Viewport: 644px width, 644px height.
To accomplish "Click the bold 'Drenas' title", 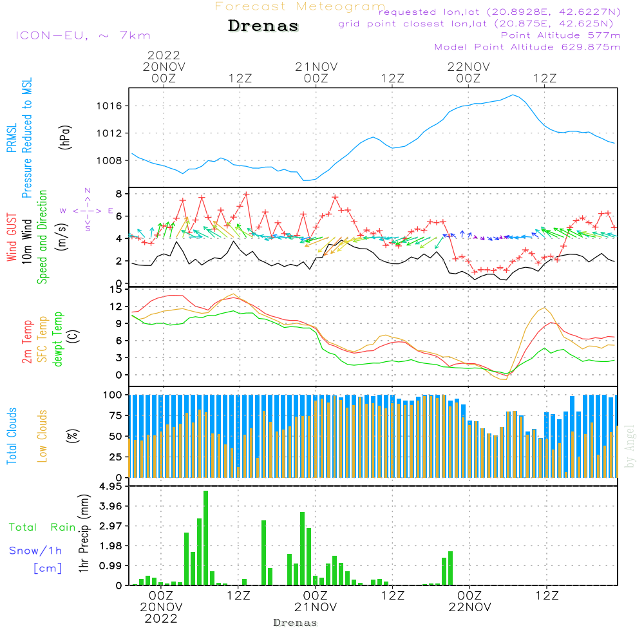I will [263, 26].
